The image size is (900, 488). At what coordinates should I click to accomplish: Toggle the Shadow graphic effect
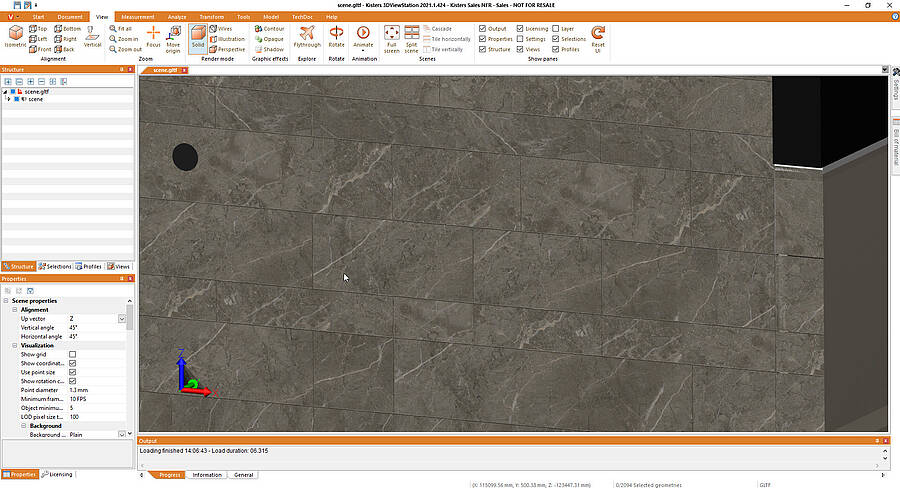pos(269,49)
